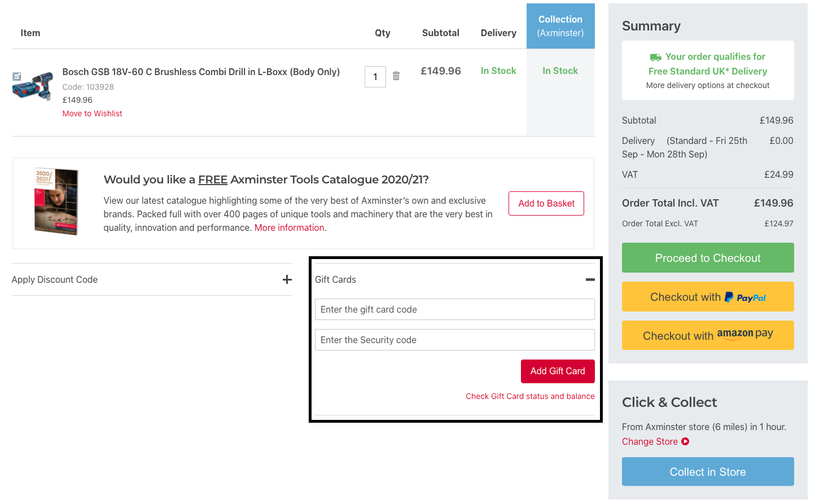Click the quantity box for the drill
815x504 pixels.
tap(375, 77)
